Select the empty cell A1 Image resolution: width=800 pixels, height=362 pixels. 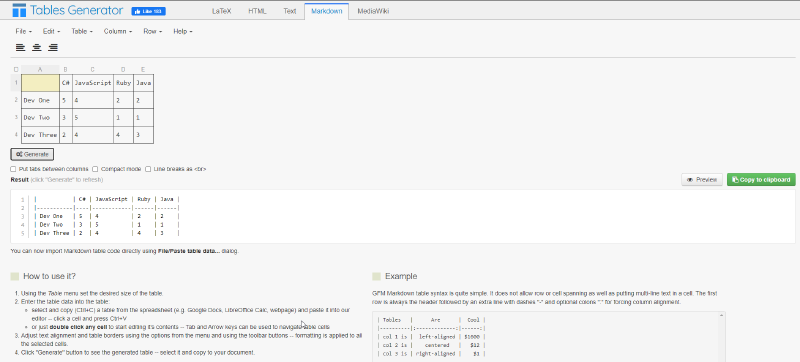(40, 83)
